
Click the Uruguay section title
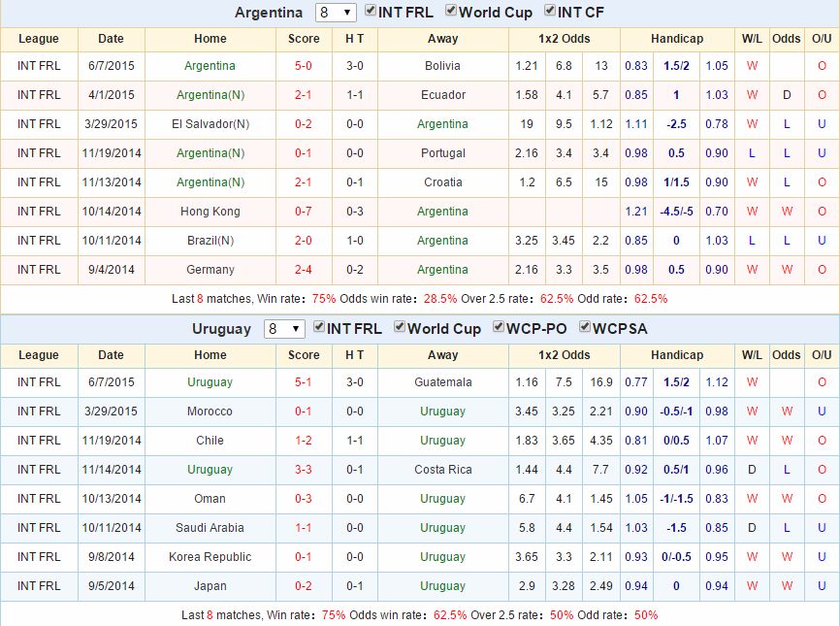221,329
